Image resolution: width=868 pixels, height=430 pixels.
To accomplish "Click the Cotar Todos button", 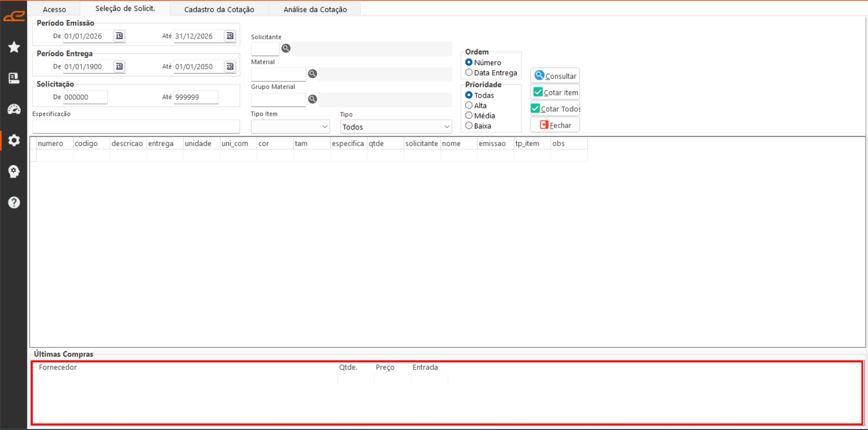I will tap(555, 109).
